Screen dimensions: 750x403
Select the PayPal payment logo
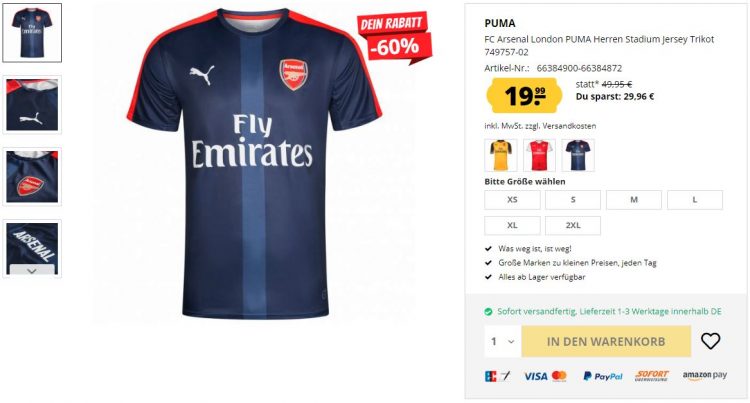603,376
